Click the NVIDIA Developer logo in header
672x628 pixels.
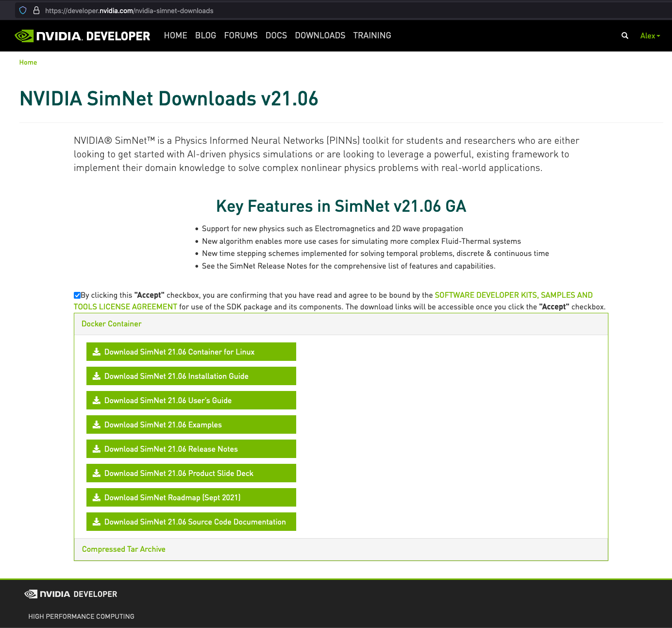pyautogui.click(x=83, y=36)
